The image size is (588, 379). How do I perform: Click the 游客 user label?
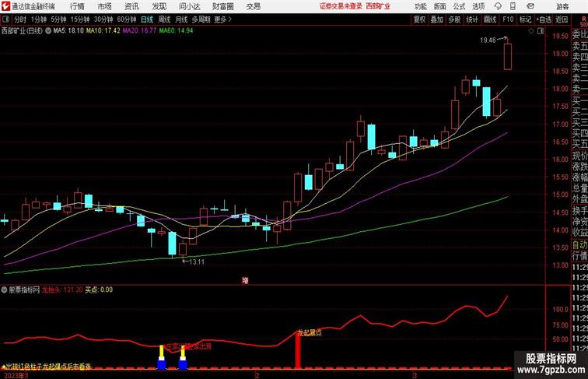pyautogui.click(x=562, y=6)
